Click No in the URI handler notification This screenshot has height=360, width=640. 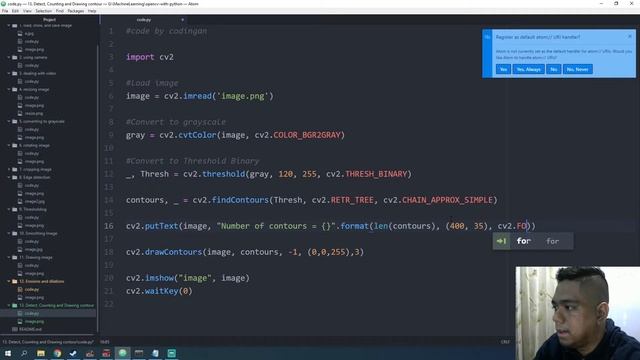553,69
